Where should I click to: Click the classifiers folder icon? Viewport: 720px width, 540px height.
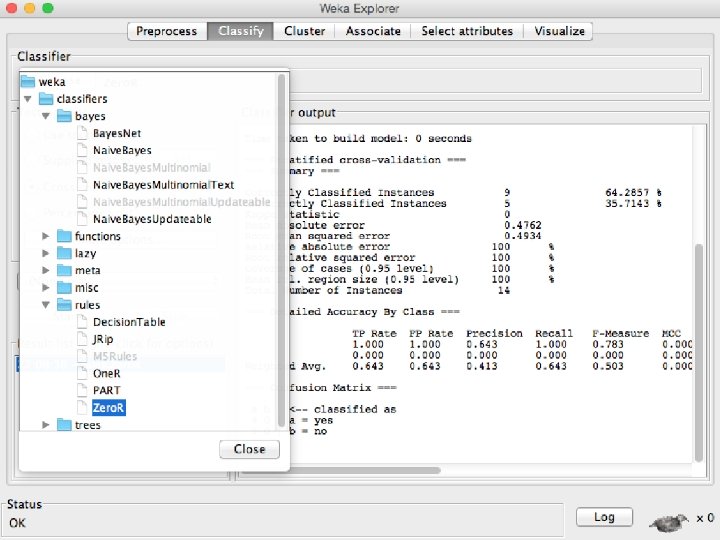pos(46,99)
